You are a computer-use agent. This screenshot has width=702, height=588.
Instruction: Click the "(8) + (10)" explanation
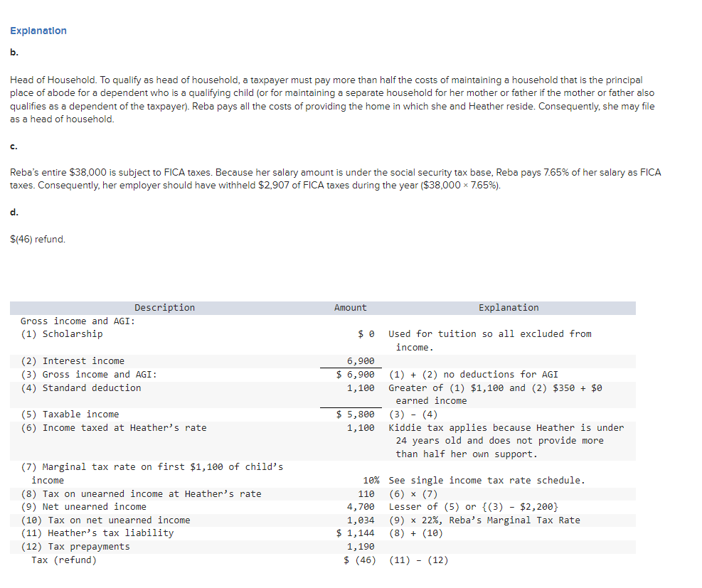coord(416,533)
